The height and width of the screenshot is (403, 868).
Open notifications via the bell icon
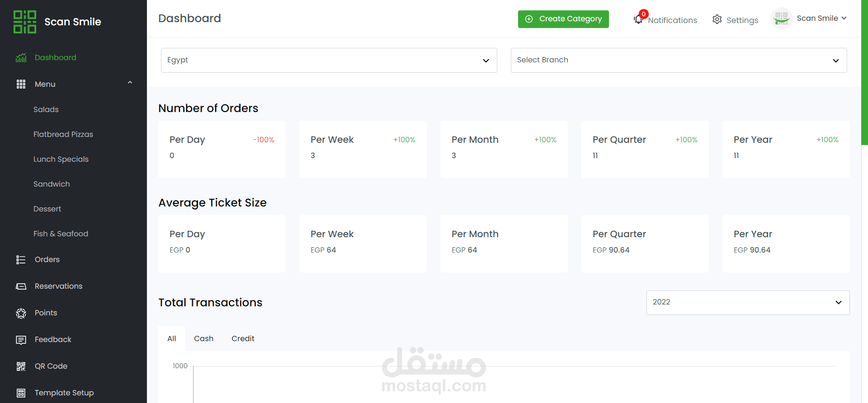pyautogui.click(x=638, y=19)
